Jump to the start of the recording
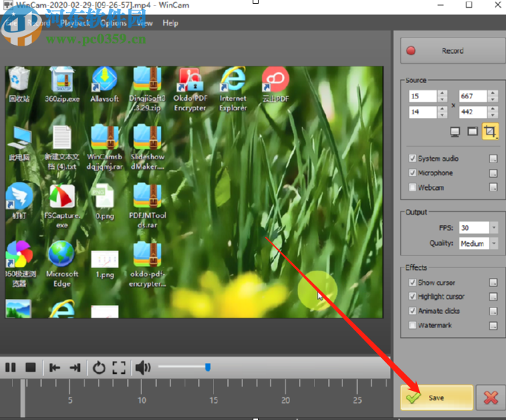506x420 pixels. pyautogui.click(x=55, y=367)
